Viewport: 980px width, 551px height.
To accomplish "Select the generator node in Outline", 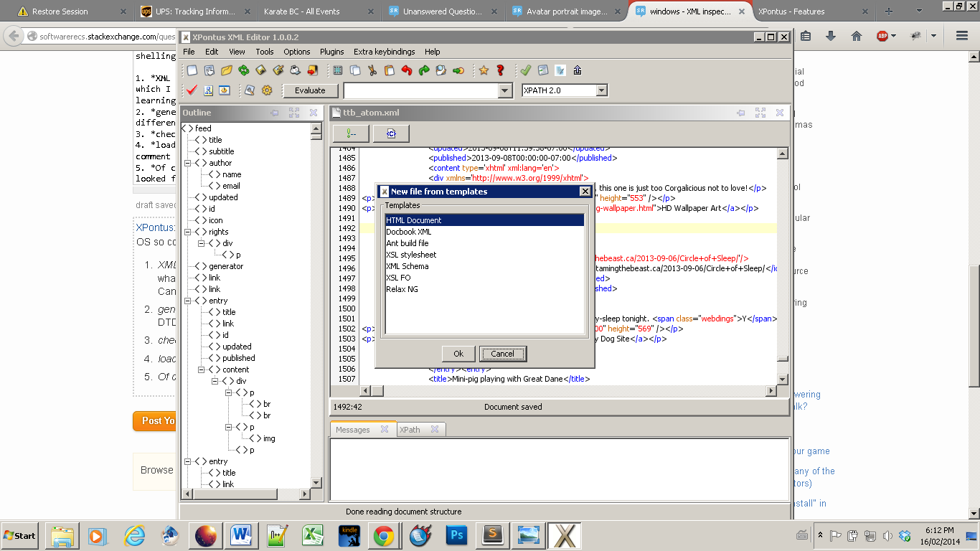I will tap(226, 266).
